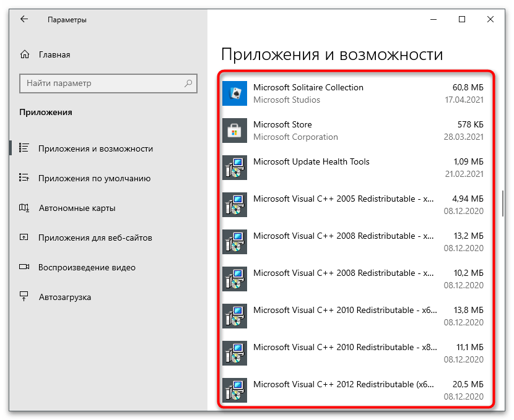Focus the Найти параметр search field
This screenshot has height=420, width=514.
108,84
